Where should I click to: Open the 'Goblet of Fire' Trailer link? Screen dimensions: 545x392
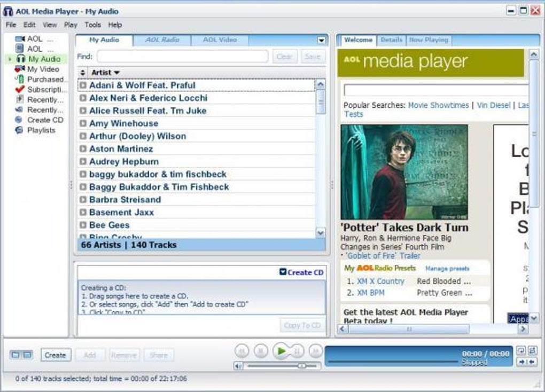[384, 256]
